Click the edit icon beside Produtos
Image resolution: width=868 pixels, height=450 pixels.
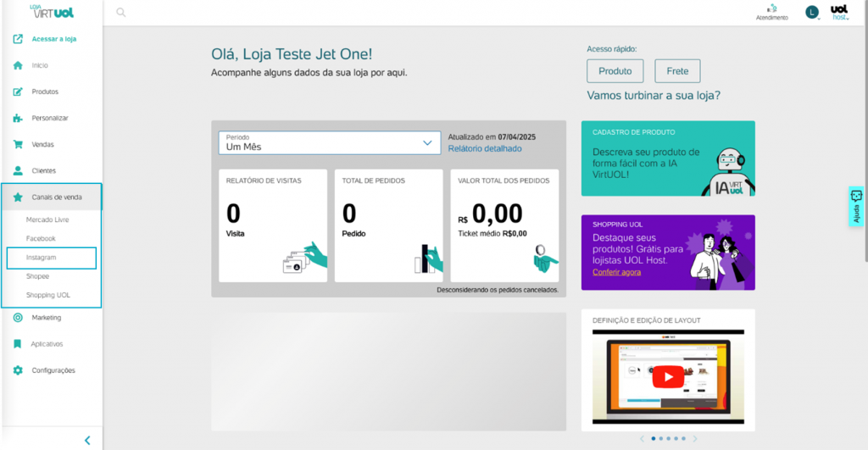pos(18,92)
